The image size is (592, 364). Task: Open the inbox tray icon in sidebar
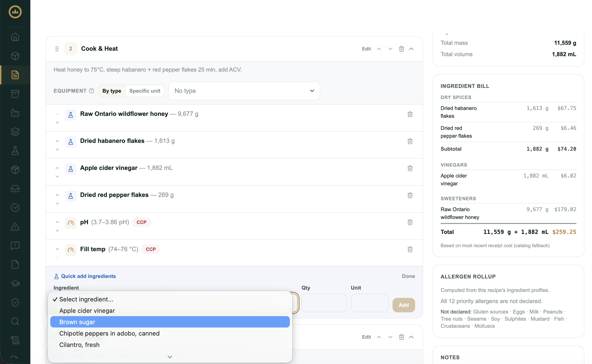pyautogui.click(x=15, y=189)
